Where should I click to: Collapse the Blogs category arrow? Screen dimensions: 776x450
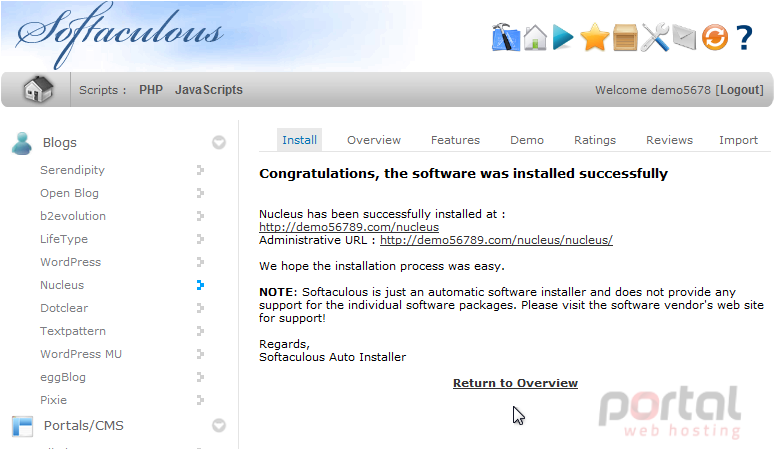tap(219, 143)
